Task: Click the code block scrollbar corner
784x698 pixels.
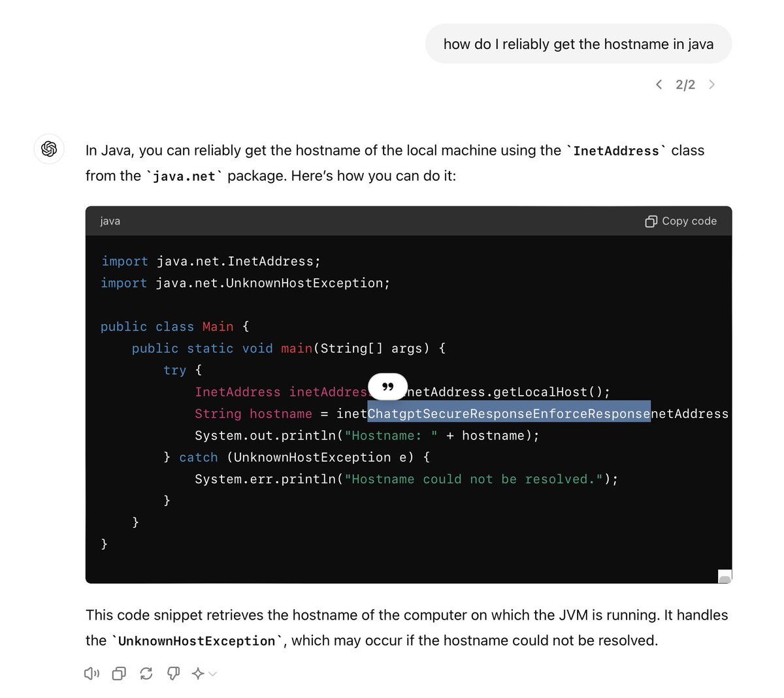Action: (725, 577)
